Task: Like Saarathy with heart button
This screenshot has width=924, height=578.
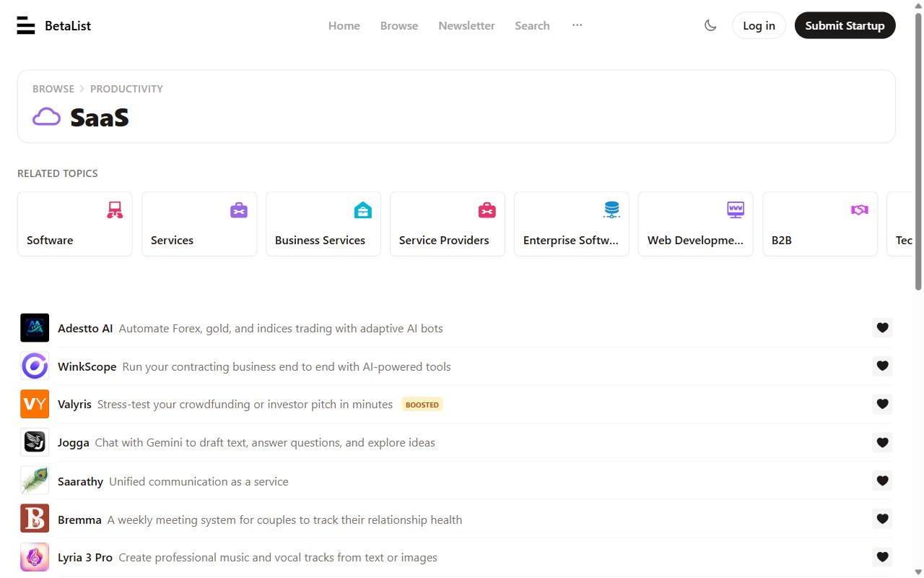Action: (882, 480)
